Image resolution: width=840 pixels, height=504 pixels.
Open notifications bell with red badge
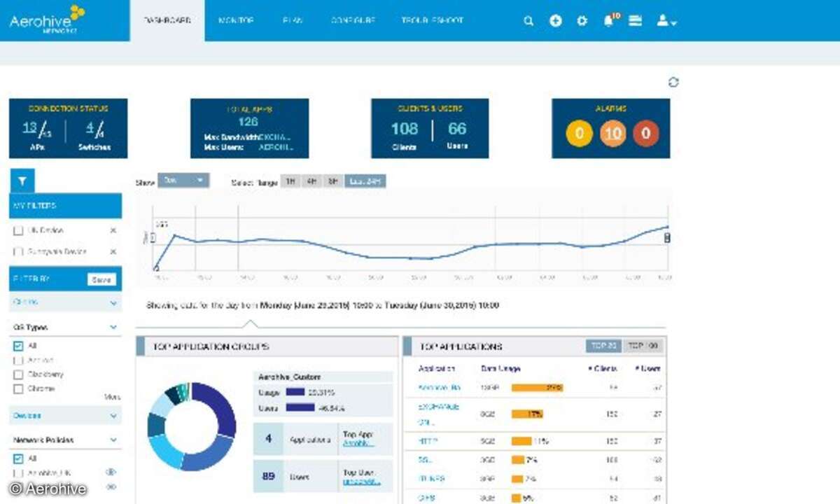coord(609,21)
